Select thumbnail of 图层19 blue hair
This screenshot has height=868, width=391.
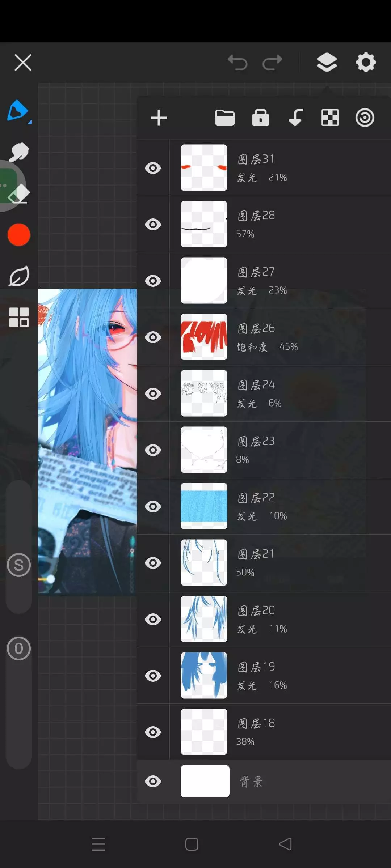pos(204,675)
